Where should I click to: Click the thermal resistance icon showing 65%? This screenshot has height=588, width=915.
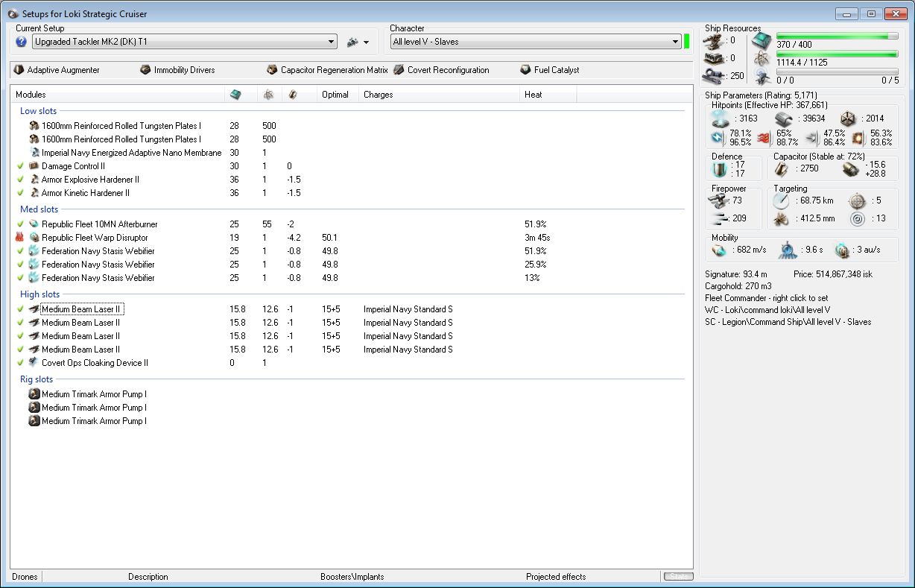764,137
